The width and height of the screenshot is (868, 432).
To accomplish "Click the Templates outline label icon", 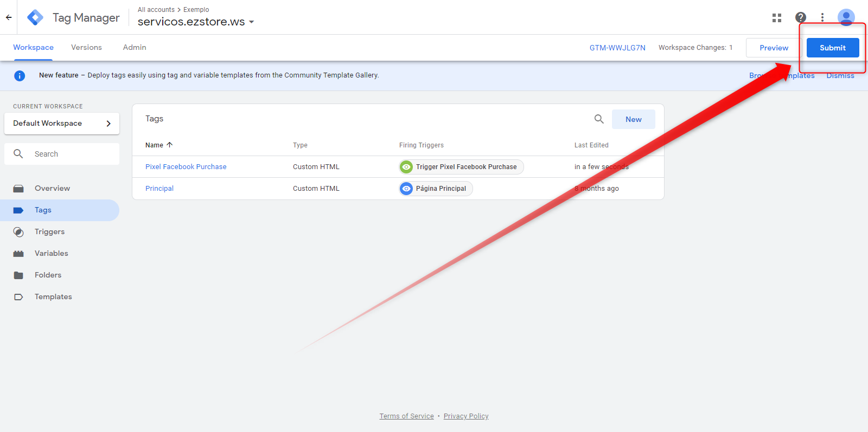I will pos(18,297).
